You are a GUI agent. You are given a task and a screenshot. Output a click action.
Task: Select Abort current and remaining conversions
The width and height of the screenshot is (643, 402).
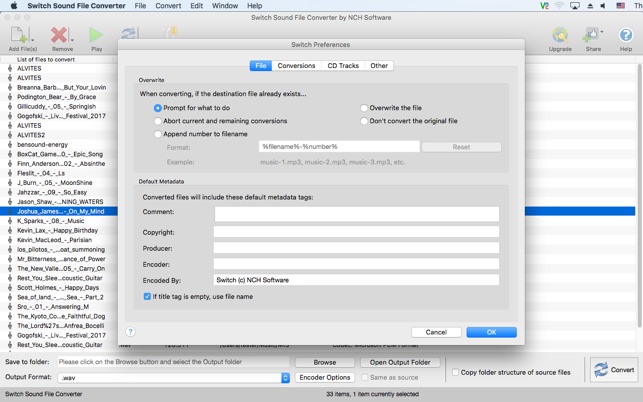pyautogui.click(x=157, y=121)
